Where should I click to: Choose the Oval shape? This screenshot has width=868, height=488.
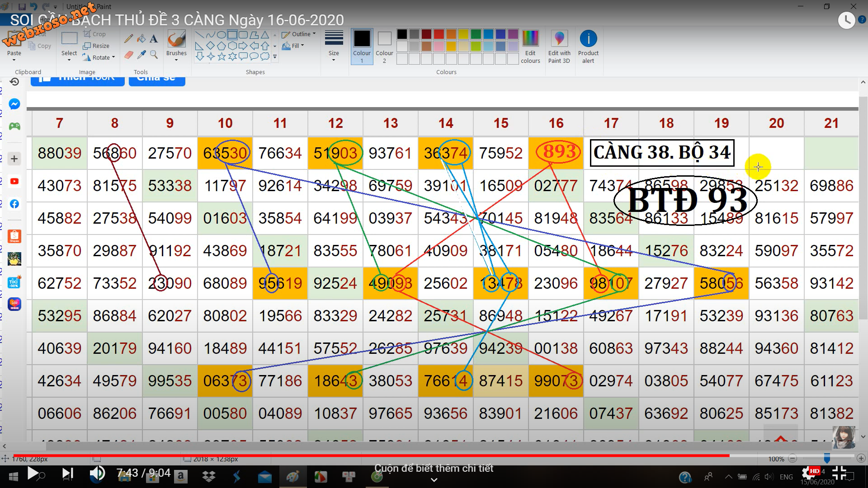pyautogui.click(x=221, y=35)
